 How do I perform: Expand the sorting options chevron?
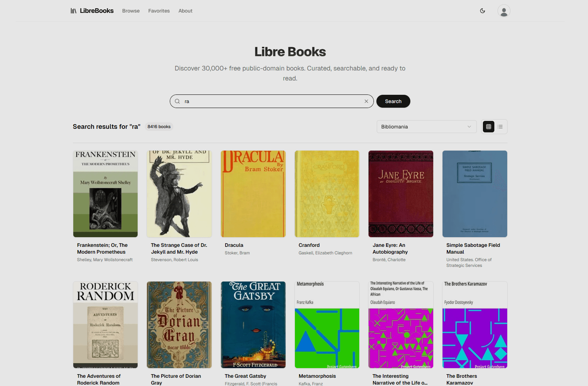469,126
